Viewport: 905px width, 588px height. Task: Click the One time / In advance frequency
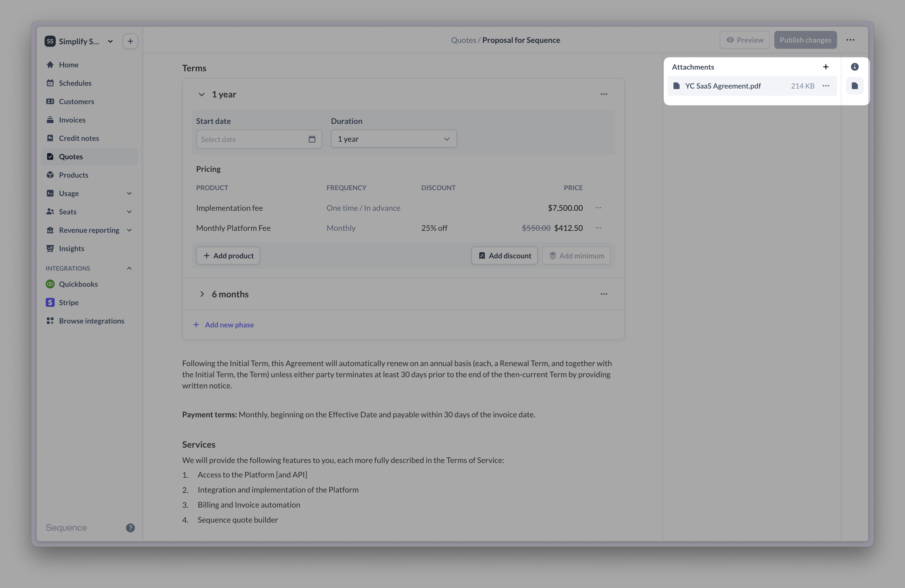(x=363, y=208)
